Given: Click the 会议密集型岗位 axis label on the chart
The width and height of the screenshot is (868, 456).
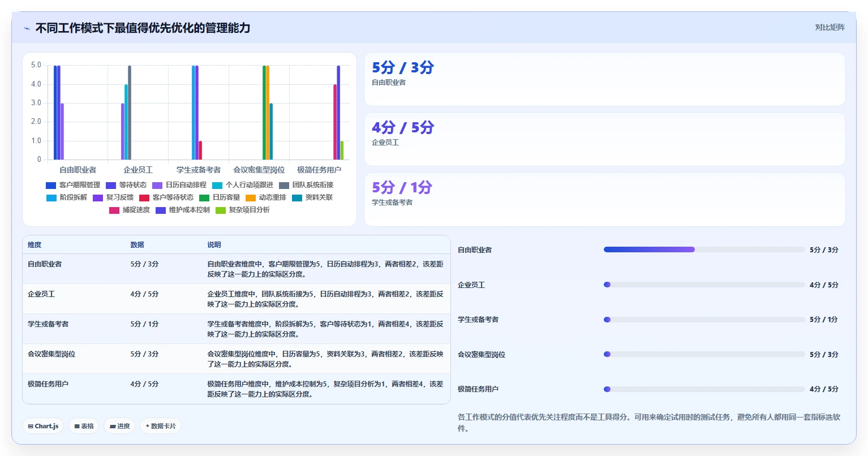Looking at the screenshot, I should coord(259,170).
